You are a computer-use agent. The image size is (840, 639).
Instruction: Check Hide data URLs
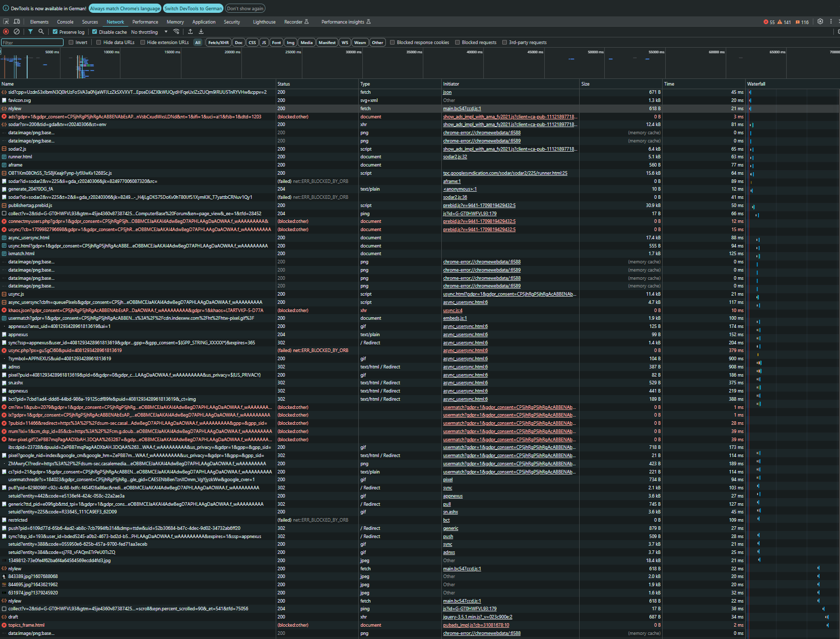tap(99, 43)
